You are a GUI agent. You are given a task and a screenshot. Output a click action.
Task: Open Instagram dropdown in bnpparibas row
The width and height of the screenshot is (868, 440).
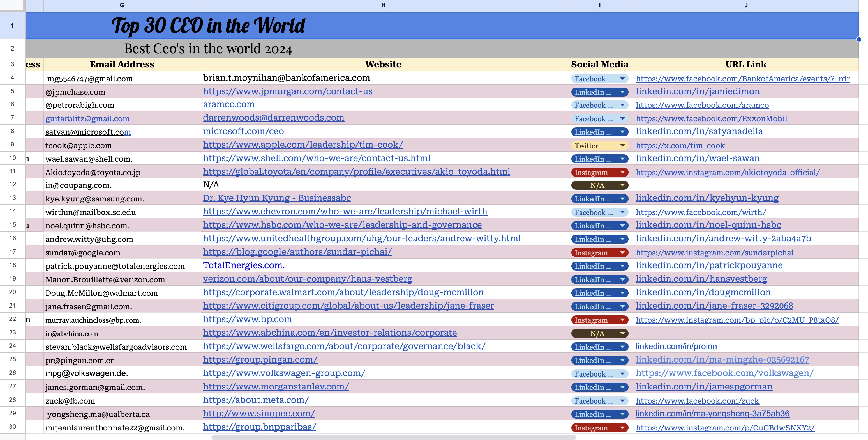pyautogui.click(x=622, y=428)
